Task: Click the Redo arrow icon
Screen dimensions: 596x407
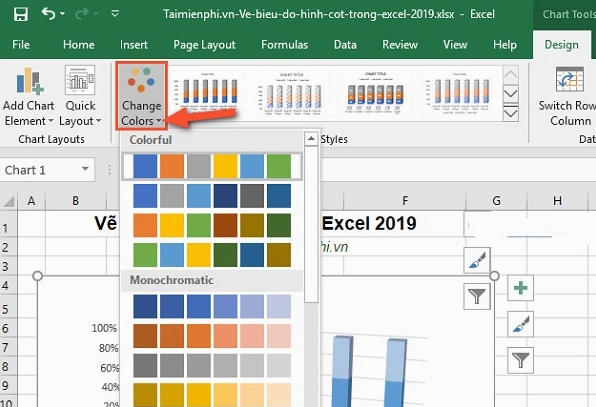Action: (81, 14)
